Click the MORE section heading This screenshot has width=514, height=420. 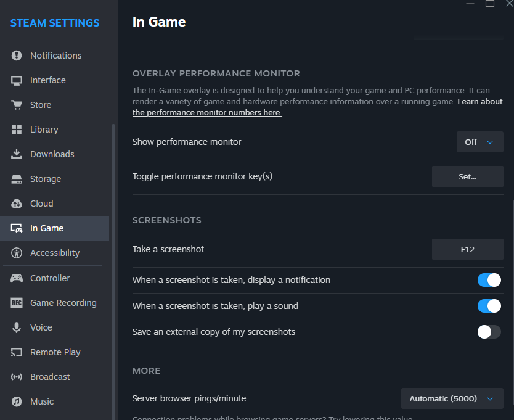pyautogui.click(x=146, y=371)
